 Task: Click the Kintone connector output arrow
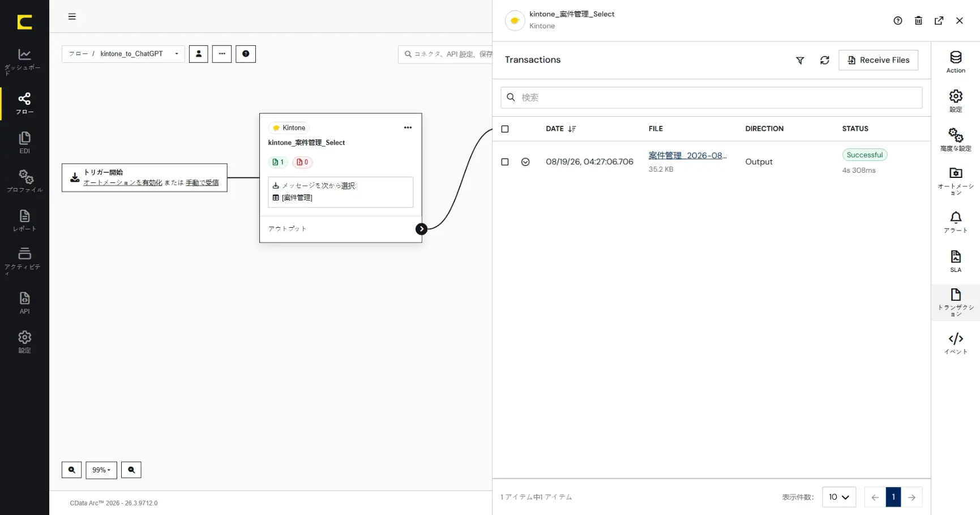(x=421, y=229)
